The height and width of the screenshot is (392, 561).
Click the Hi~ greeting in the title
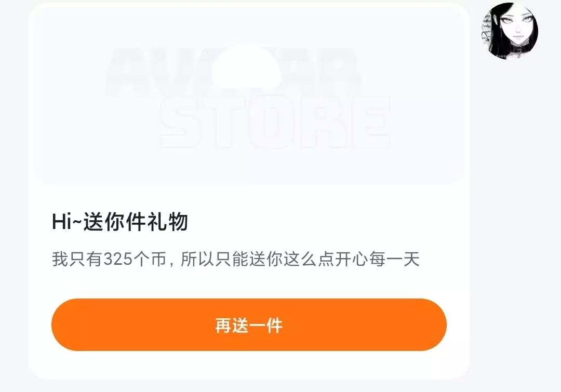67,222
